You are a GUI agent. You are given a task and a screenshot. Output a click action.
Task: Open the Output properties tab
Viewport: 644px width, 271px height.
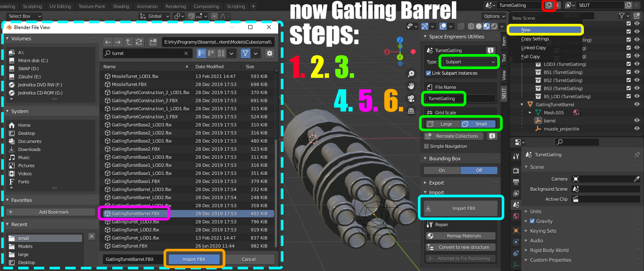(x=516, y=182)
